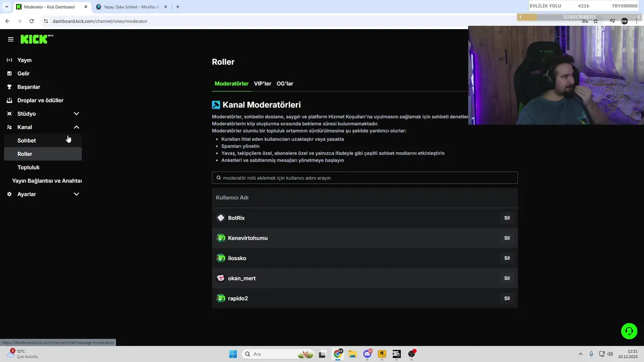Click the Kanal Moderatörleri sword icon
Screen dimensions: 644x362
(x=216, y=105)
